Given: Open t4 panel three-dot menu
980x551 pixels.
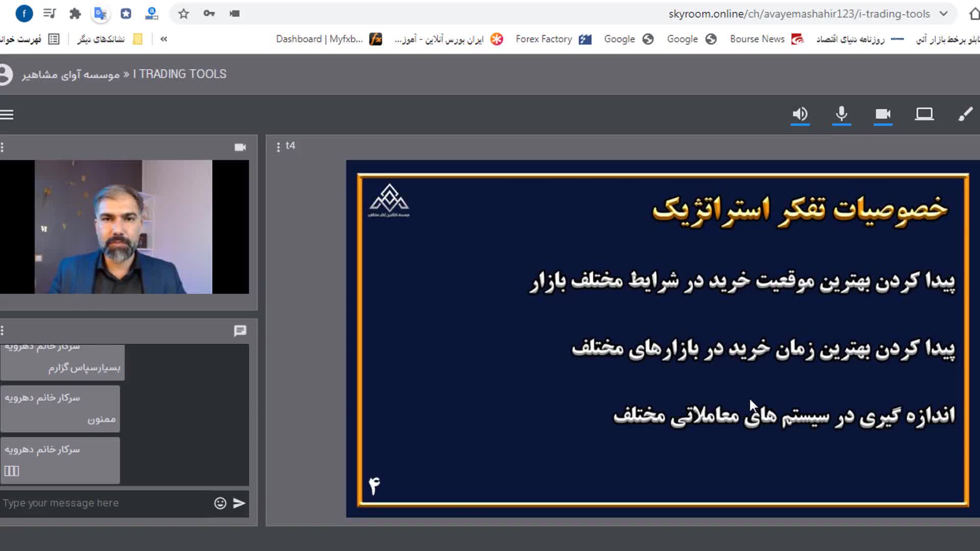Looking at the screenshot, I should coord(278,147).
